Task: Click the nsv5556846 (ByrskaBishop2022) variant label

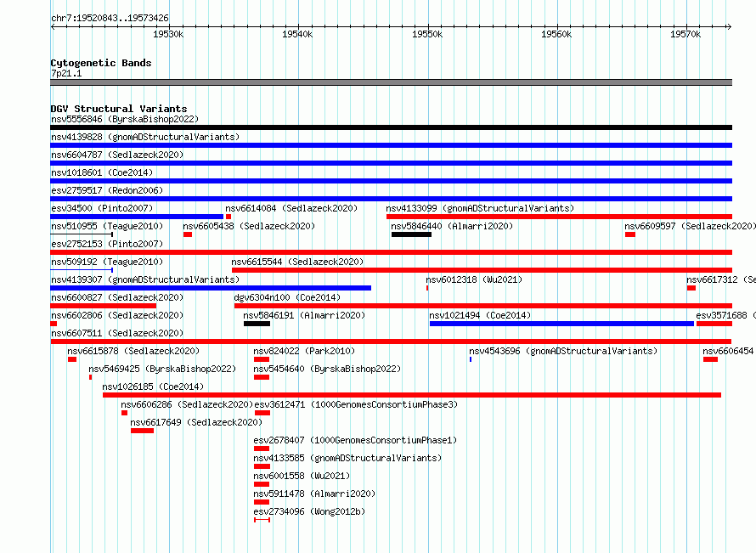Action: (125, 119)
